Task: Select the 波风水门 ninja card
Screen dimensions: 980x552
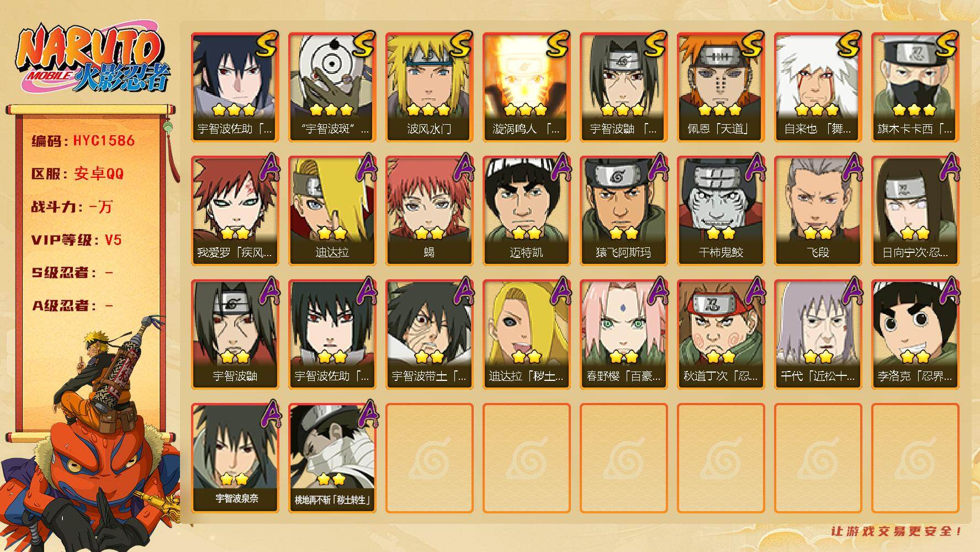Action: pos(429,87)
